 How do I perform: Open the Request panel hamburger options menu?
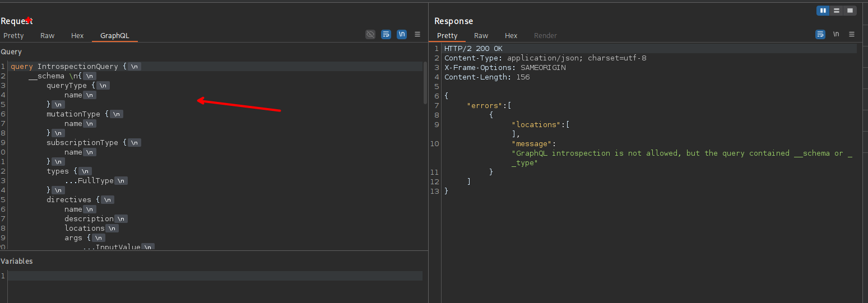(x=417, y=34)
